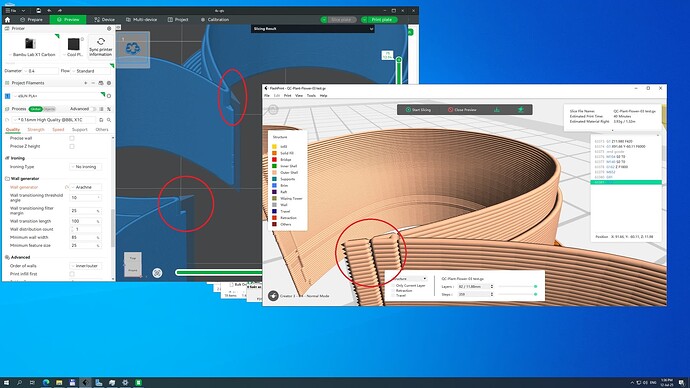Click the Start Slicing button
This screenshot has height=388, width=690.
click(418, 110)
